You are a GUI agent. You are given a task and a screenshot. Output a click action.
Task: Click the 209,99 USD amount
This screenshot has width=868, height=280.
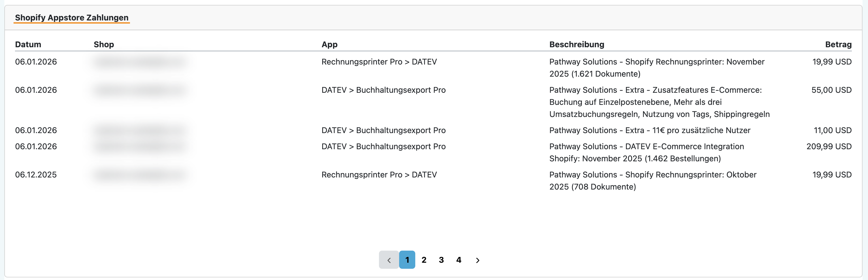coord(829,147)
